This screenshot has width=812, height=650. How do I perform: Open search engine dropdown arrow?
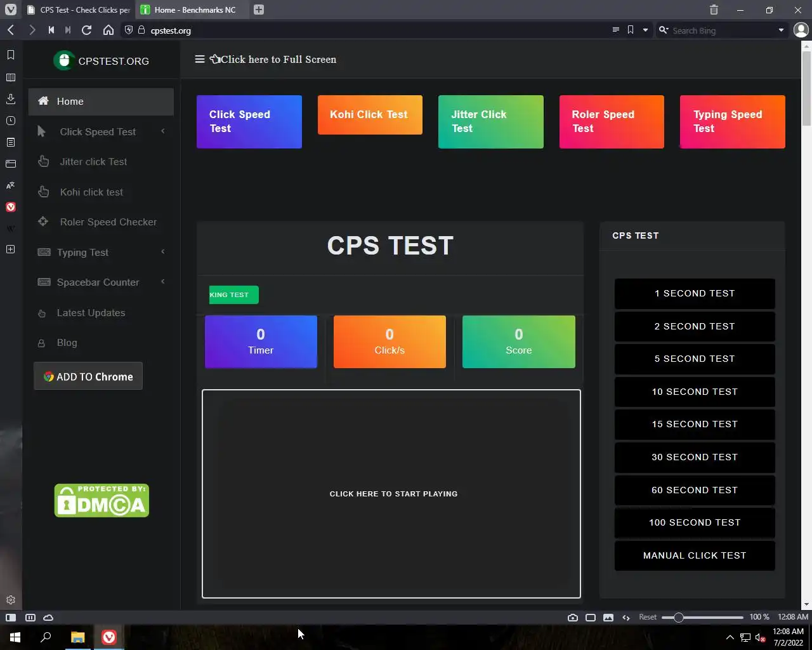click(781, 30)
